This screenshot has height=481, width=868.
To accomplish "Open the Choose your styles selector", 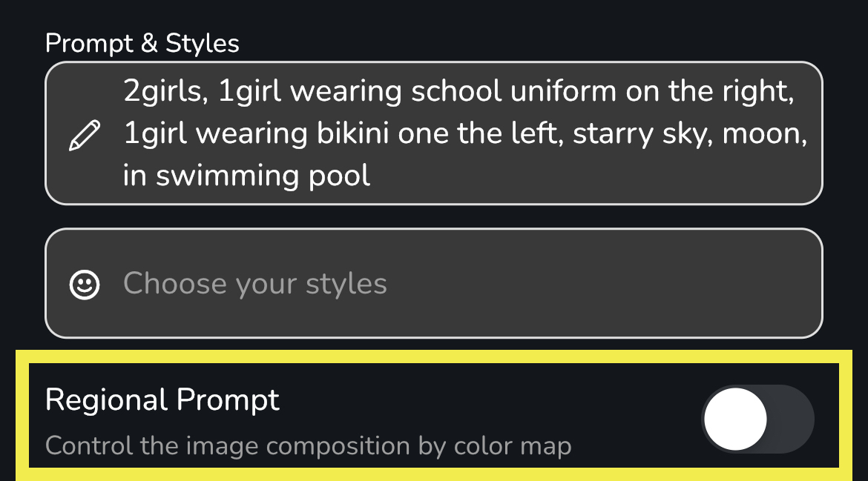I will tap(434, 283).
